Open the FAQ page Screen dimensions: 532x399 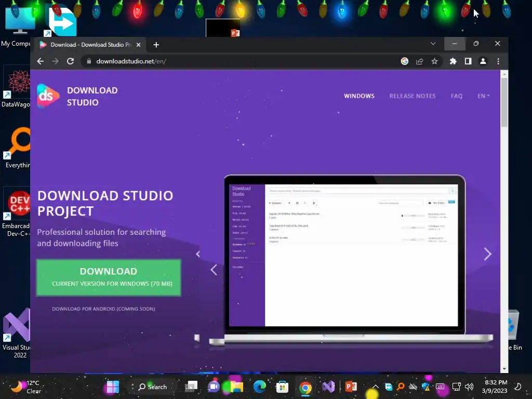tap(456, 96)
